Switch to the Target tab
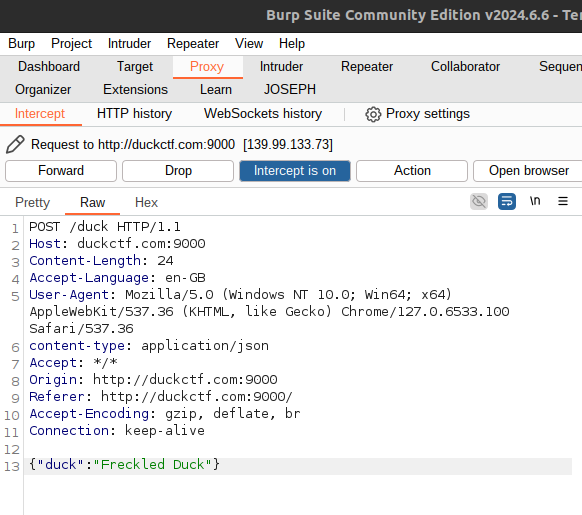The image size is (582, 515). [135, 67]
